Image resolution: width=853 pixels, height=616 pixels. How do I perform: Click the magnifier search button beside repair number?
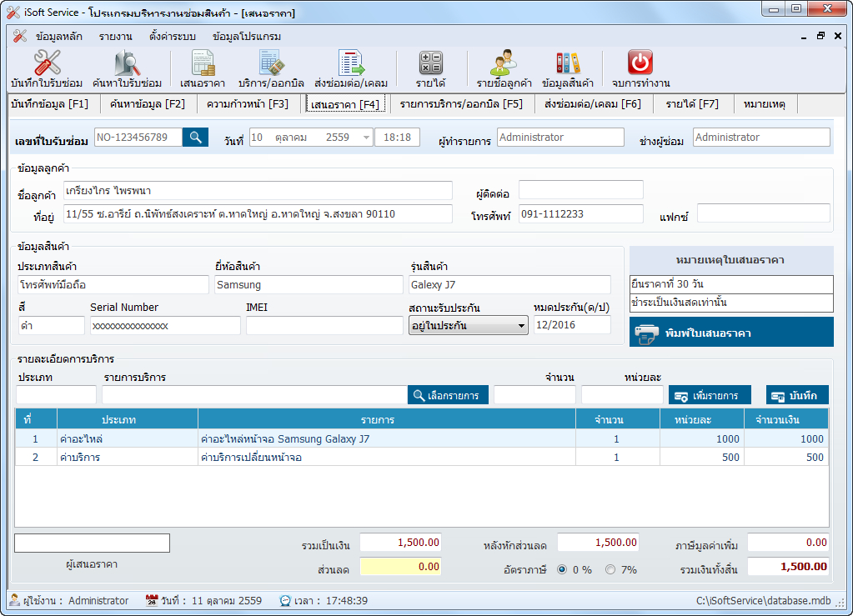(x=195, y=137)
